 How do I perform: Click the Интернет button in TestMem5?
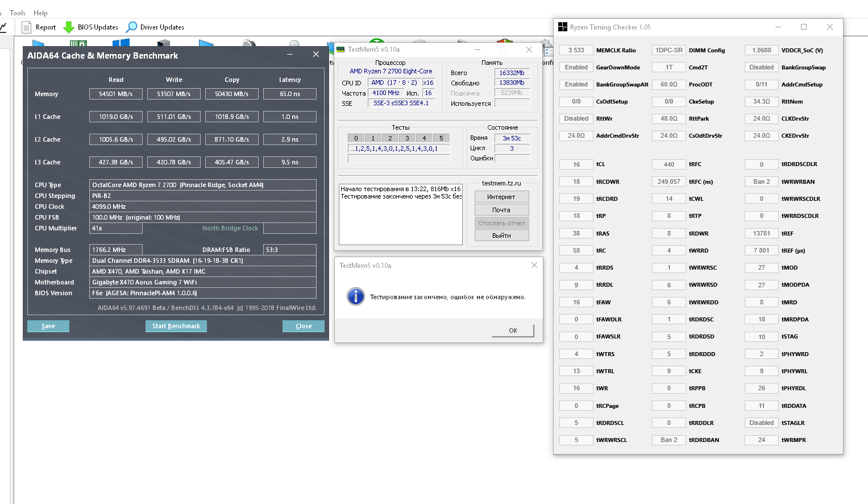[501, 197]
